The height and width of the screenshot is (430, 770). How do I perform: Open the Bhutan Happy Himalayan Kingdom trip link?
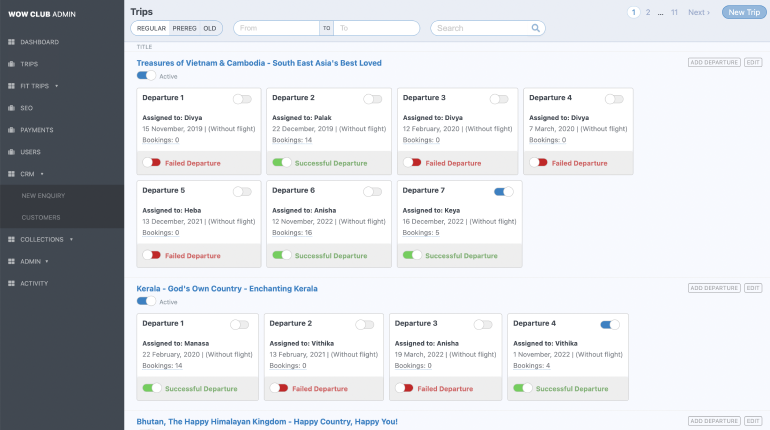click(267, 422)
